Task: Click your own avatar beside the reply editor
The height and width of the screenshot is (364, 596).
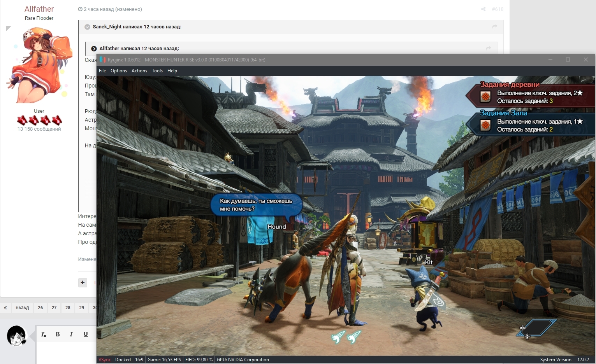Action: point(17,336)
